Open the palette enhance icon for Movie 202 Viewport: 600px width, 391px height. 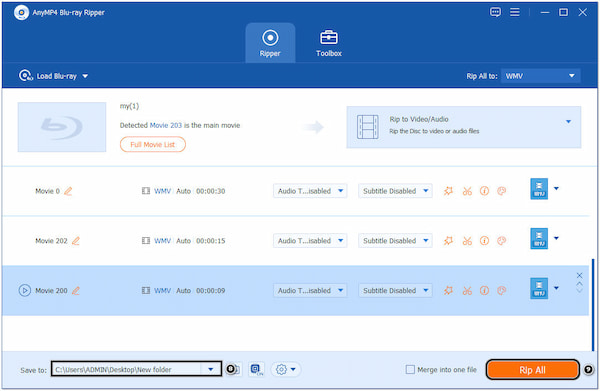coord(502,241)
